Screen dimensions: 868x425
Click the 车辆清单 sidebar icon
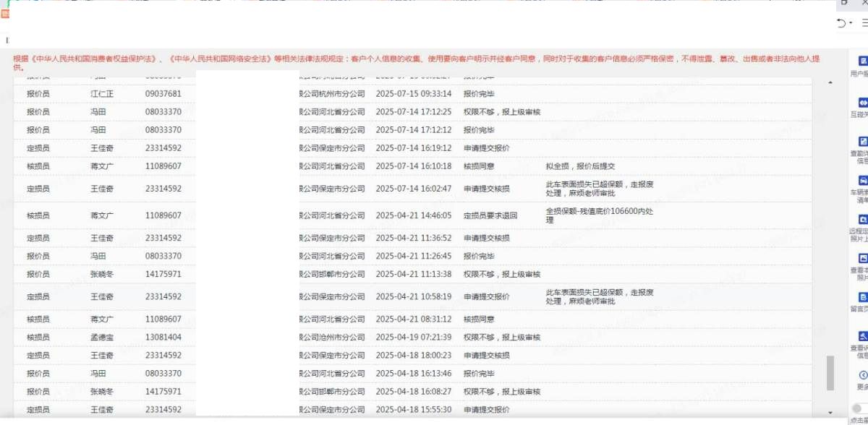pyautogui.click(x=862, y=180)
